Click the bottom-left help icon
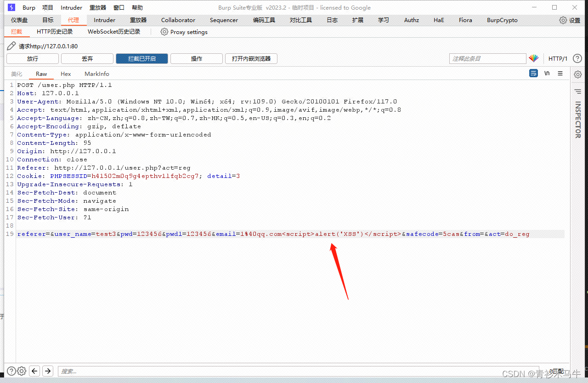 coord(11,371)
